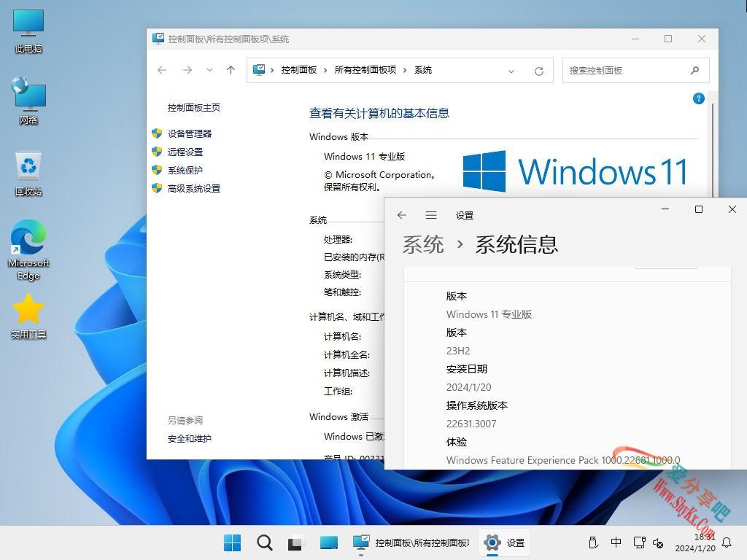Click the blue desktop app taskbar icon

click(x=329, y=542)
